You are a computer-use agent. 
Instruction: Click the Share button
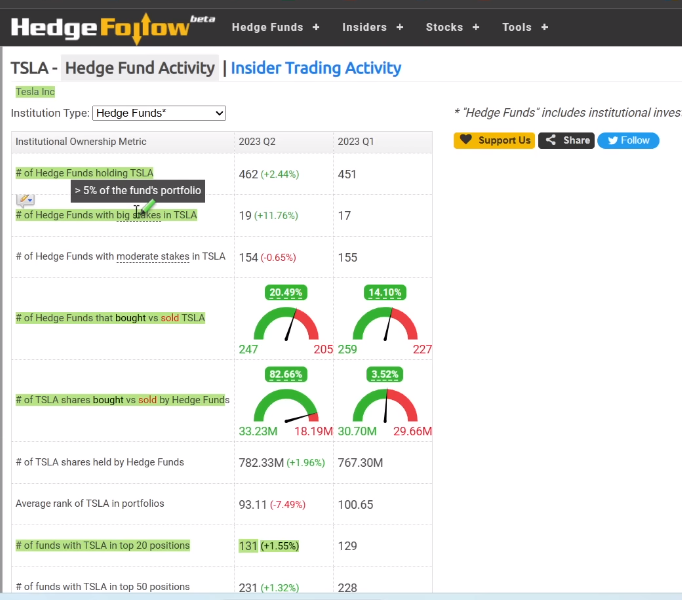[x=566, y=141]
